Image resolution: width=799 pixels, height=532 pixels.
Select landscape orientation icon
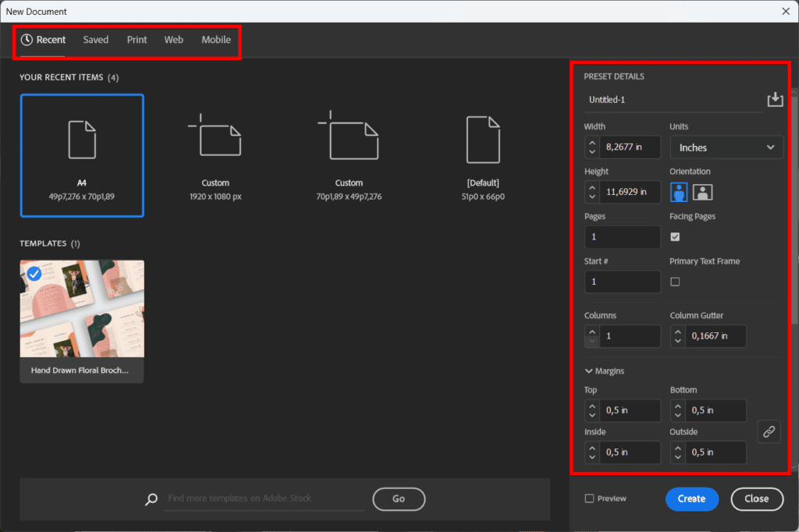point(703,192)
